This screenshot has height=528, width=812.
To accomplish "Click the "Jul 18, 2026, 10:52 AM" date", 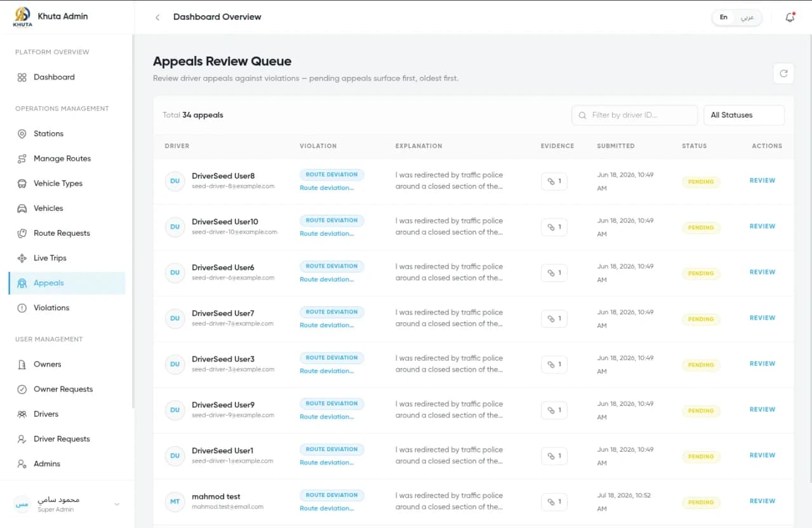I will [625, 502].
